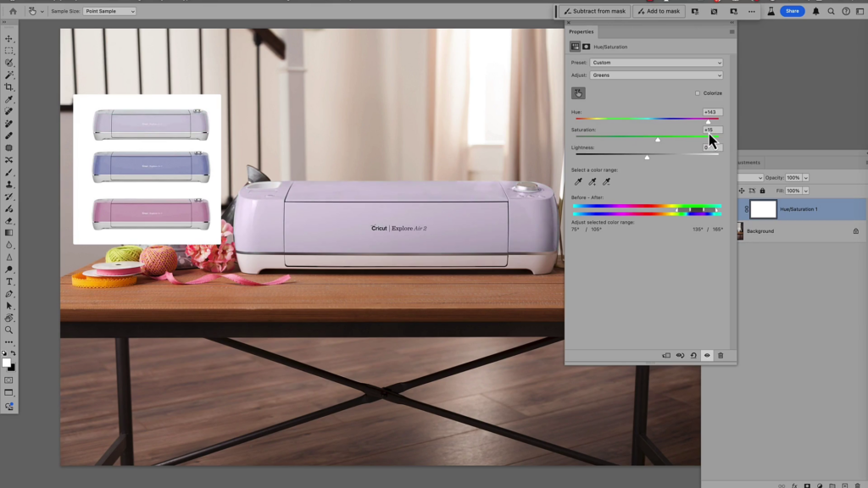Switch to the Properties panel tab
868x488 pixels.
click(x=581, y=31)
